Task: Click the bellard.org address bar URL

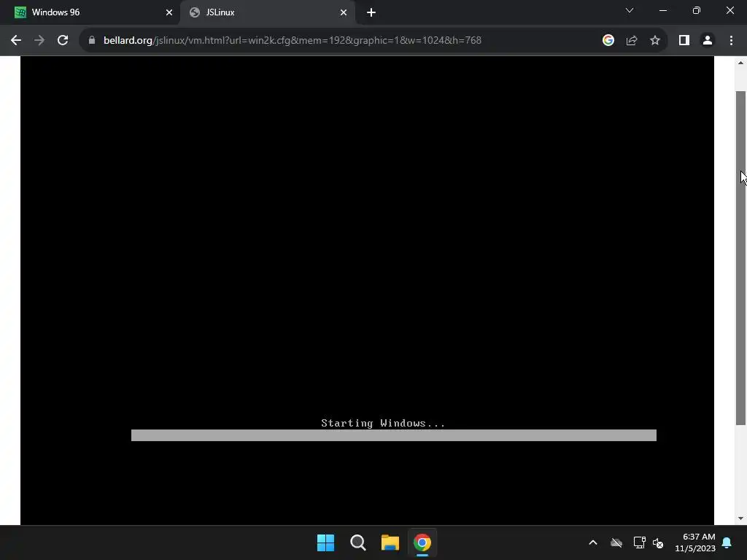Action: (292, 40)
